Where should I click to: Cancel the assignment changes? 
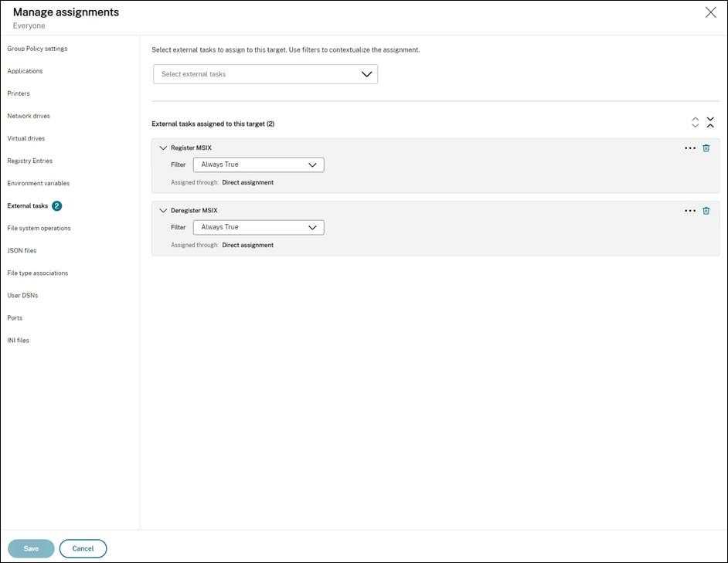(x=83, y=548)
